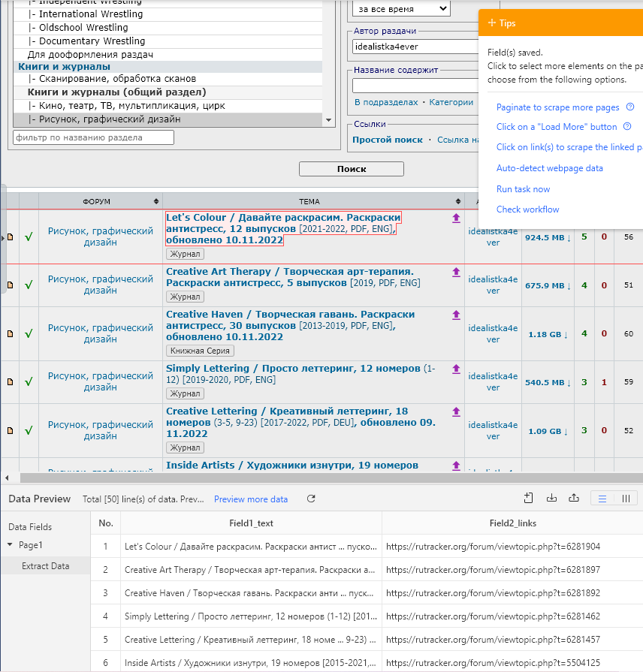Click the topic page icon in Let's Colour row
This screenshot has width=643, height=672.
[11, 237]
